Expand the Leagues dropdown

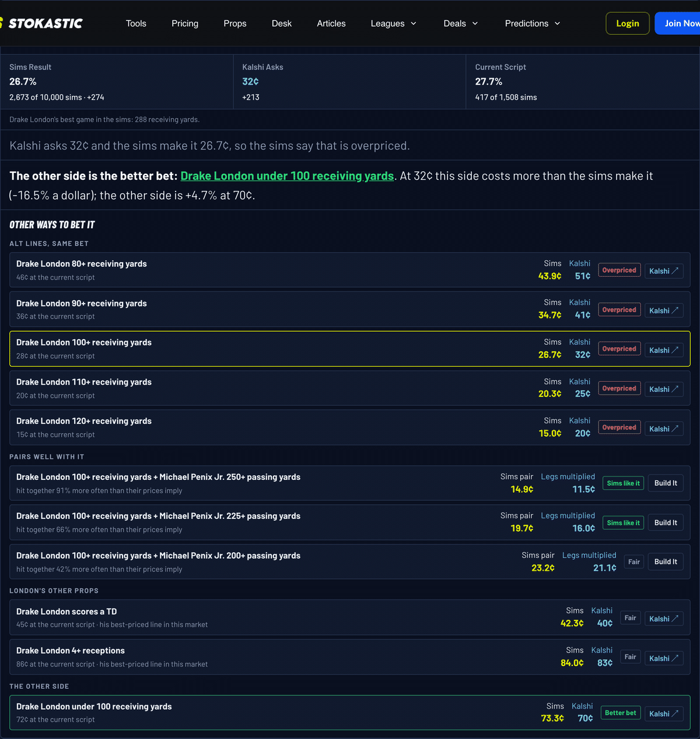[394, 23]
